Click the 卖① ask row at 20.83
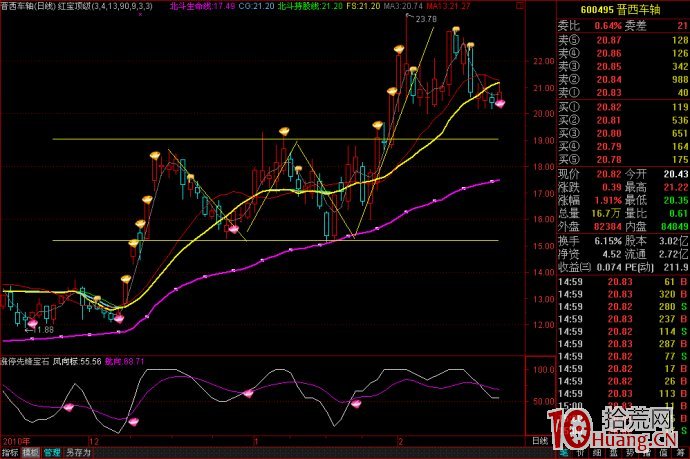The image size is (690, 459). pyautogui.click(x=623, y=93)
